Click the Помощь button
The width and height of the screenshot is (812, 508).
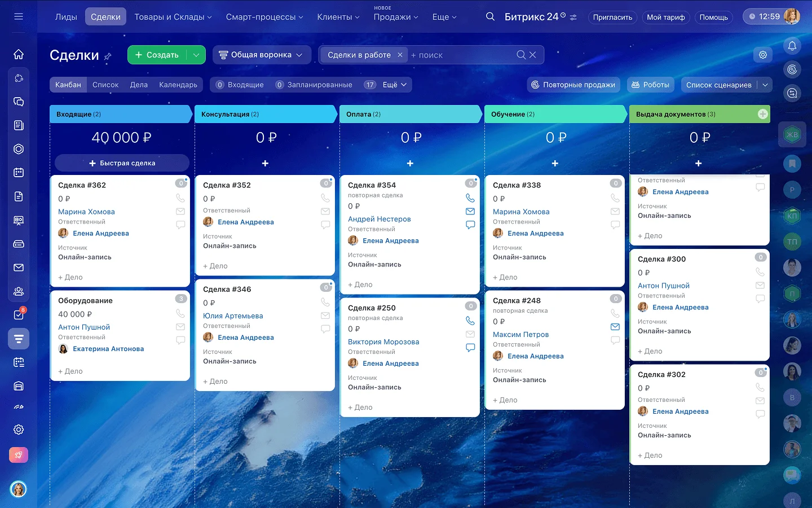[x=714, y=17]
